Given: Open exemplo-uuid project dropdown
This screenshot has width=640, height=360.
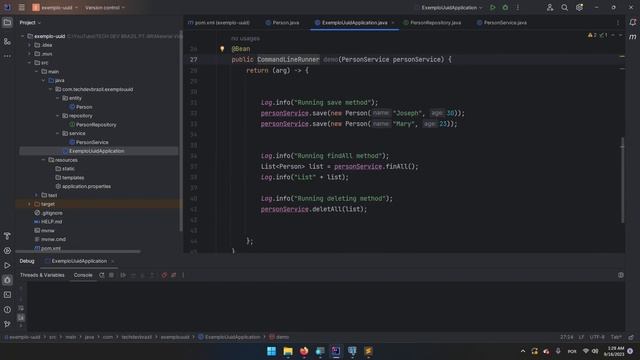Looking at the screenshot, I should click(x=55, y=7).
